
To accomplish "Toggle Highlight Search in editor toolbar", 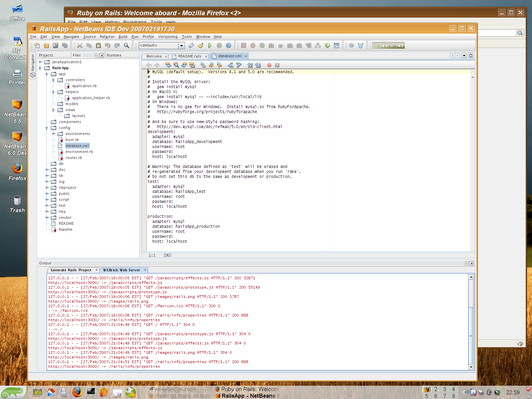I will coord(192,65).
